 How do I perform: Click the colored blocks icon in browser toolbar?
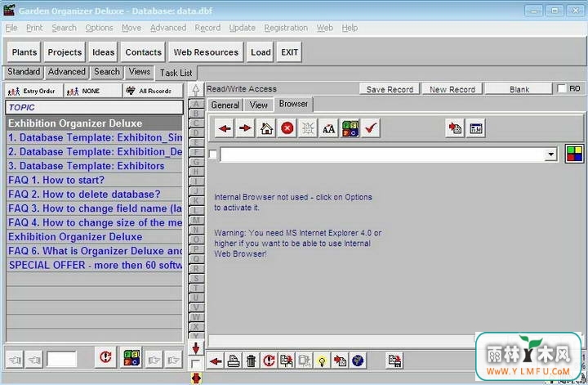[350, 128]
